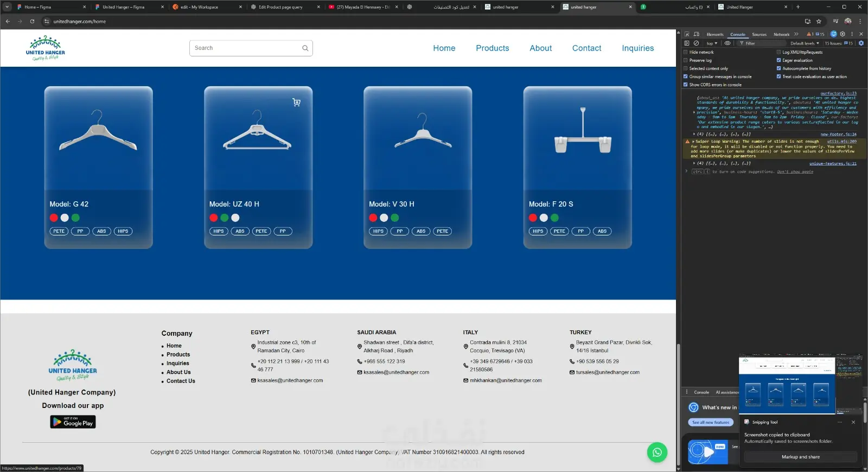Open the Inquiries page from the top nav
Screen dimensions: 868x472
[638, 48]
